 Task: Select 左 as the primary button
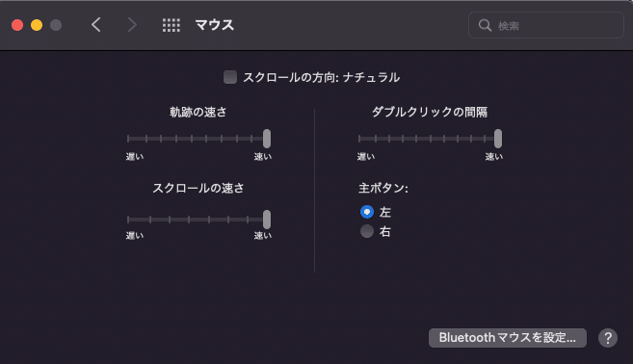click(x=366, y=212)
